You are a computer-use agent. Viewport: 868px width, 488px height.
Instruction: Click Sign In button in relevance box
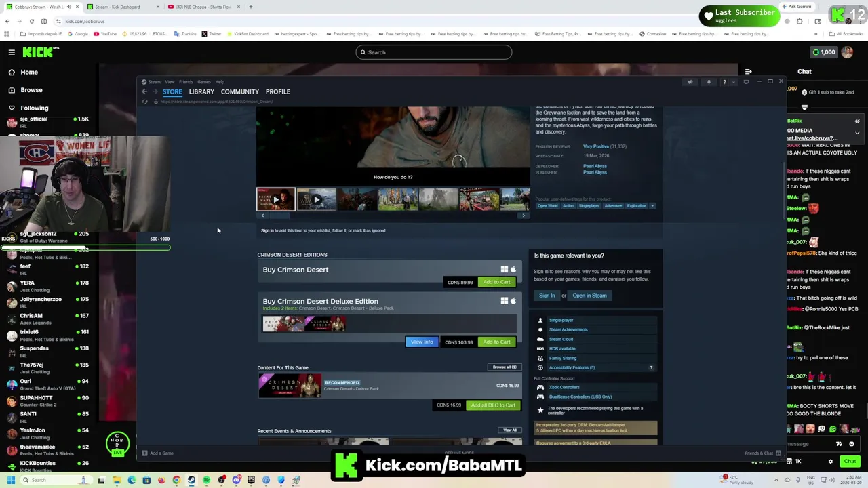tap(547, 296)
